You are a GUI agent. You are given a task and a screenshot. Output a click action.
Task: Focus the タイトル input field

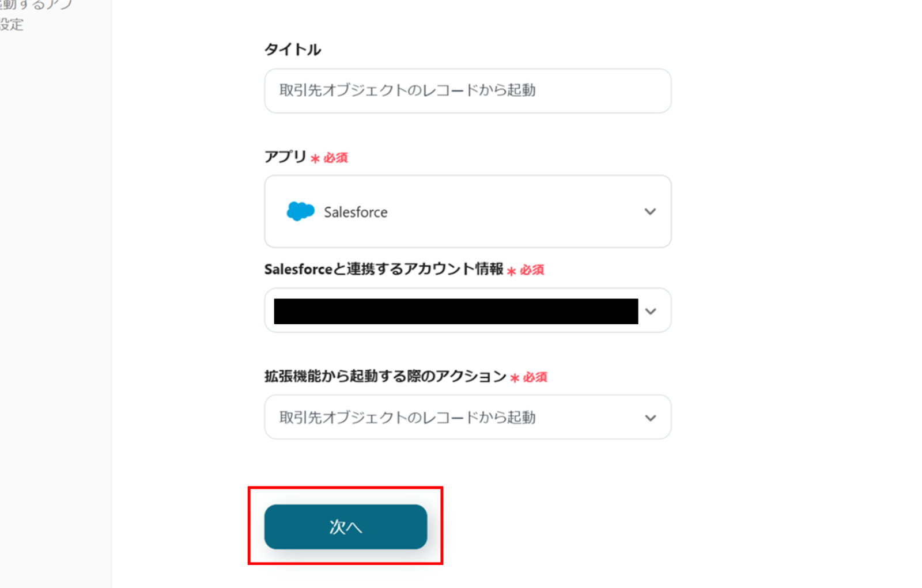(x=467, y=90)
